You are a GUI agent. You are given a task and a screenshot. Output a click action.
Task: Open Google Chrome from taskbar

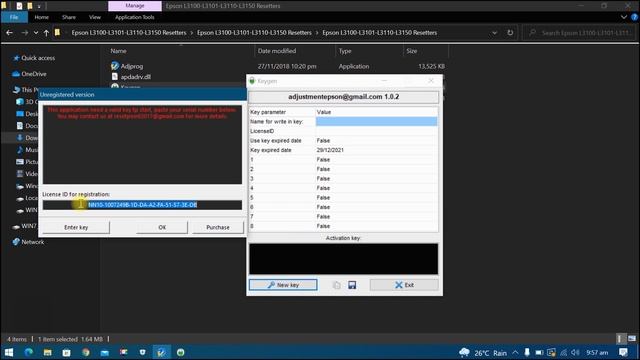(86, 352)
